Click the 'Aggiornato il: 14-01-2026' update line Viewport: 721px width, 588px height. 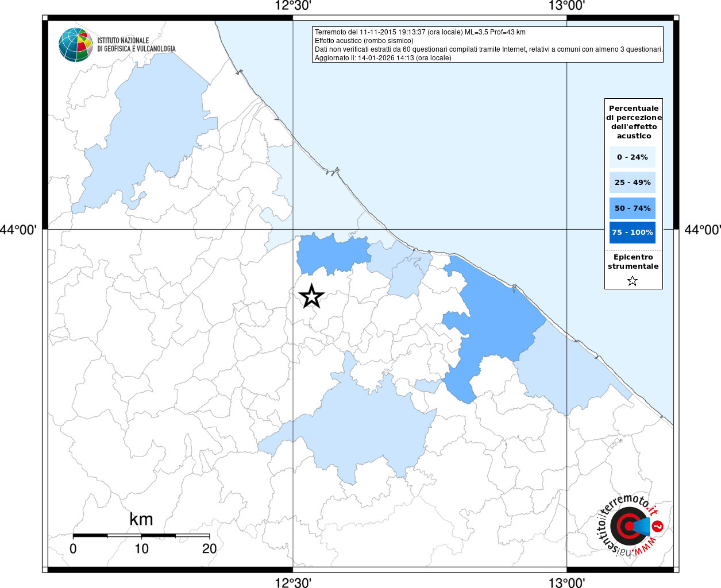click(383, 58)
